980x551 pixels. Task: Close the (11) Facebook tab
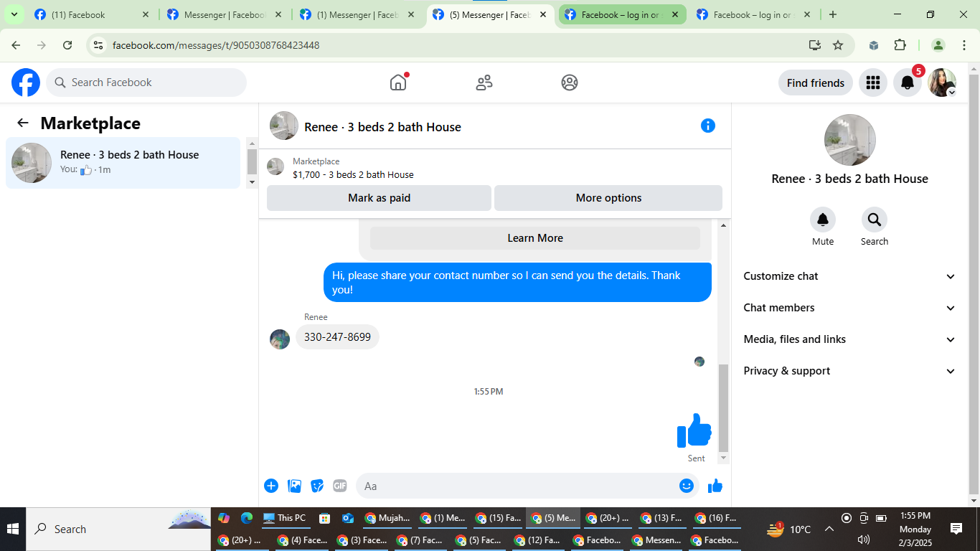(146, 14)
